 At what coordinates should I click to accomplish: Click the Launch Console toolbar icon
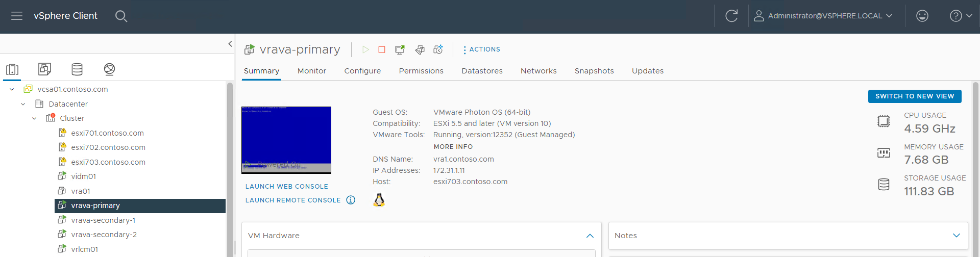coord(400,49)
